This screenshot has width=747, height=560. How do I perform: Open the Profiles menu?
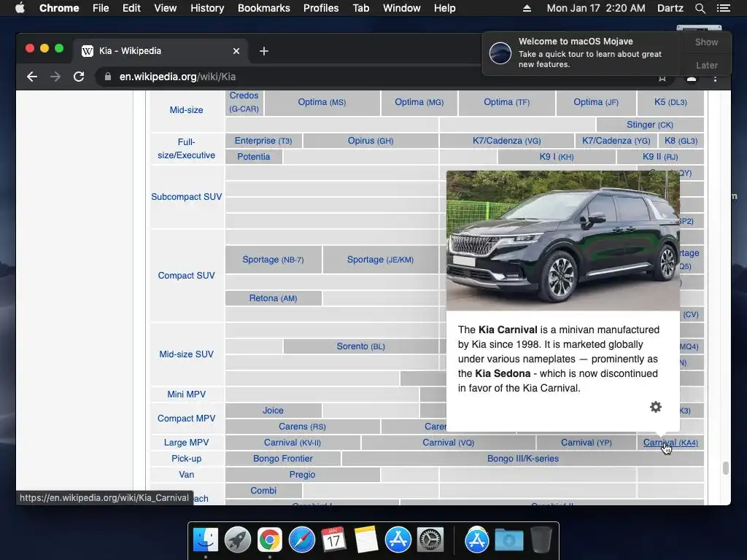point(321,8)
